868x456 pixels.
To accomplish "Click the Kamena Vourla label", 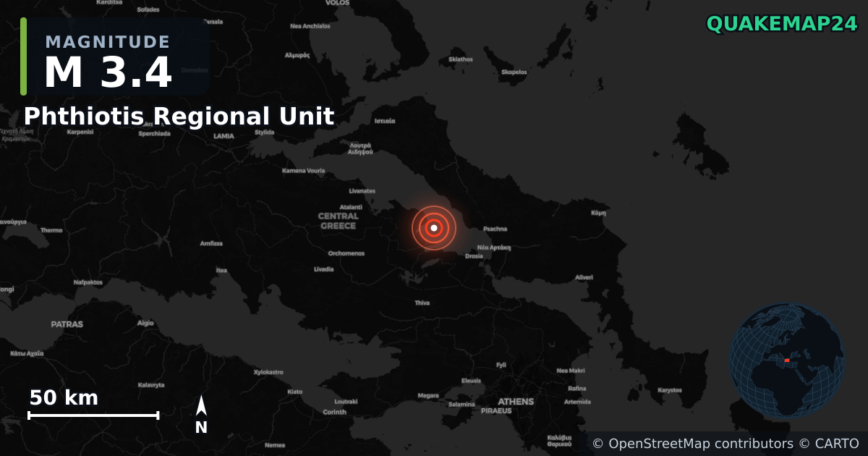I will pos(303,171).
